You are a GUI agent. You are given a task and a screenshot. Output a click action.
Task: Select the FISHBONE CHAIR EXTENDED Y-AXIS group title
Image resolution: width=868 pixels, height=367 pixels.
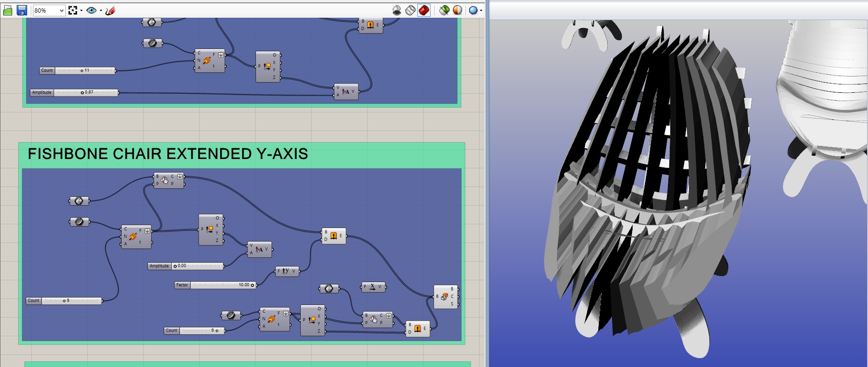click(x=168, y=154)
